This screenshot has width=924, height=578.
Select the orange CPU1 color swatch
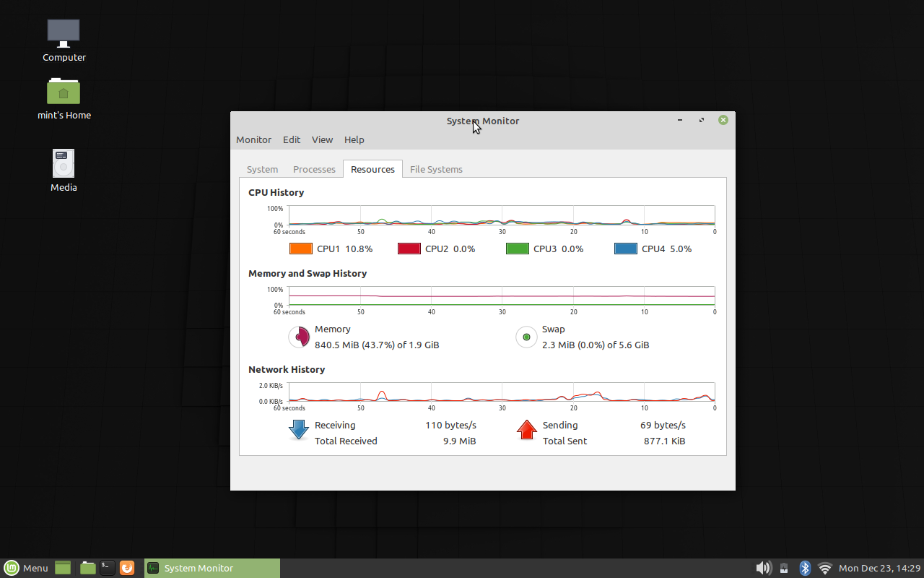click(301, 249)
